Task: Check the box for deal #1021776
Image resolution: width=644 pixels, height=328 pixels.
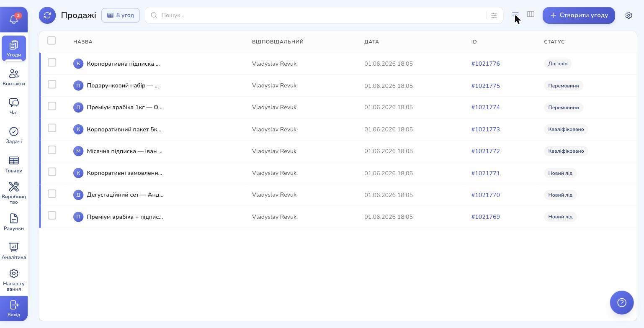Action: pyautogui.click(x=52, y=62)
